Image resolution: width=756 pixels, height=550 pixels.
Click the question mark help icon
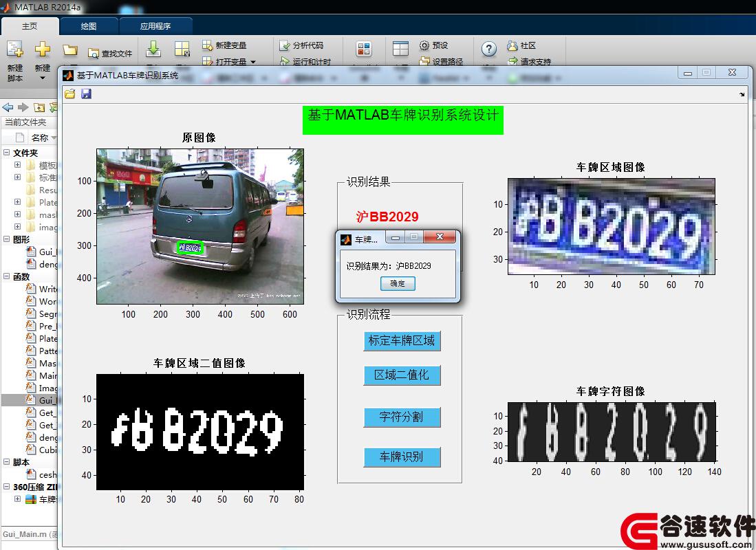pyautogui.click(x=489, y=49)
